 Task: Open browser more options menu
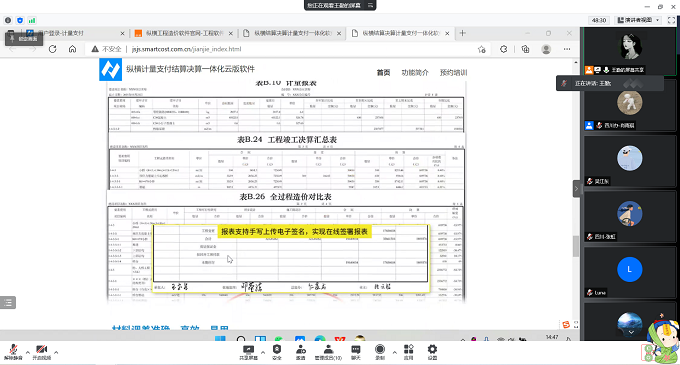[x=567, y=49]
